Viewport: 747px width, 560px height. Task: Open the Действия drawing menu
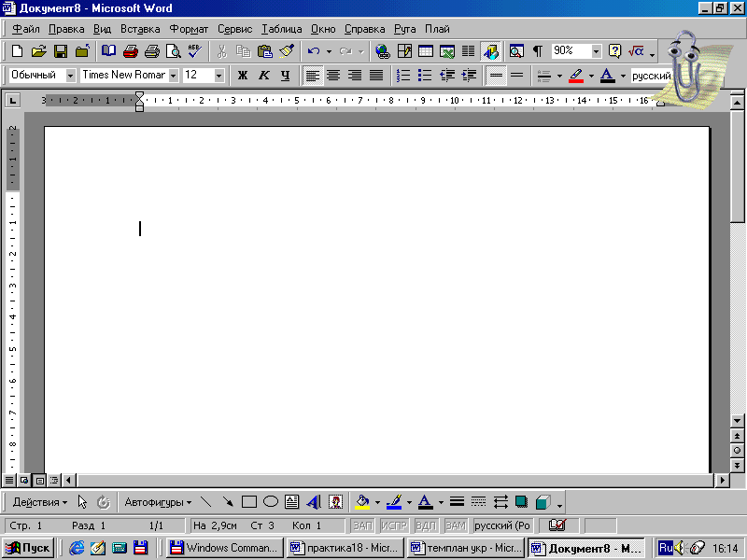point(40,502)
